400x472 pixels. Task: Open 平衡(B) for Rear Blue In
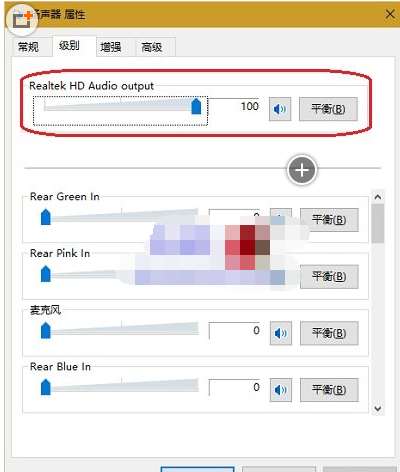329,390
